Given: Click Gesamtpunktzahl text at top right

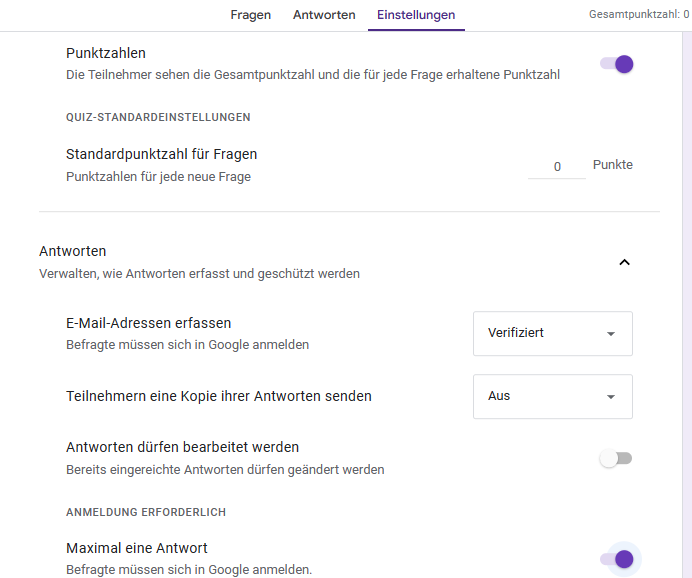Looking at the screenshot, I should (x=640, y=15).
